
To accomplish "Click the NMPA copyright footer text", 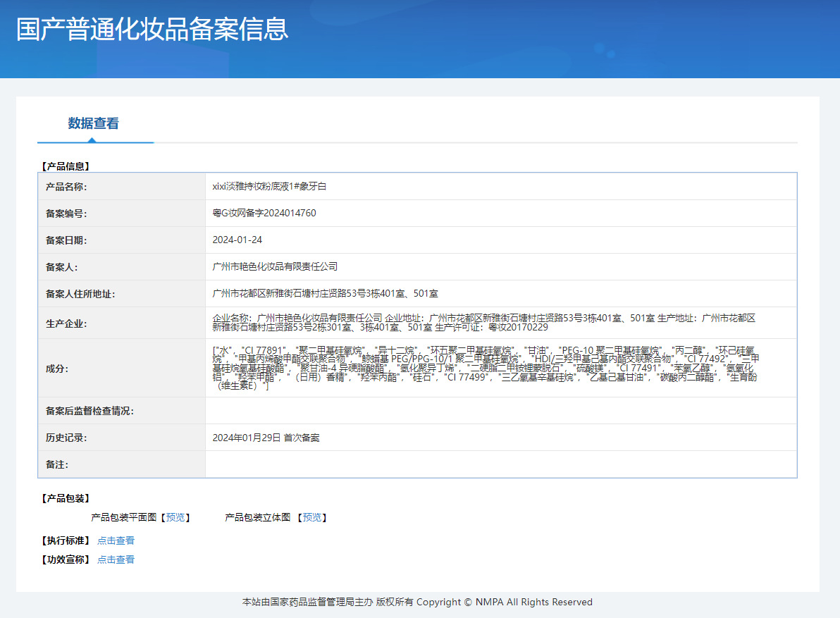I will pos(417,602).
